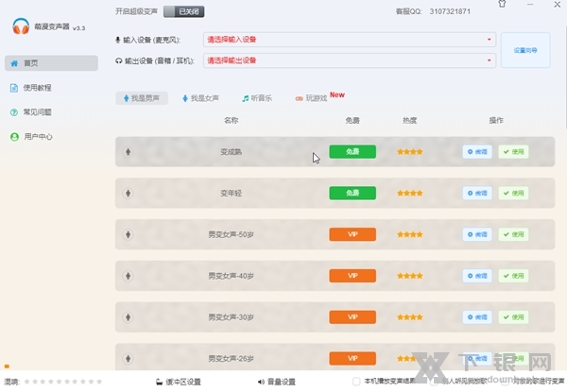The width and height of the screenshot is (567, 392).
Task: Click the 热度 stars on the 男变女声-40岁 row
Action: (x=410, y=276)
